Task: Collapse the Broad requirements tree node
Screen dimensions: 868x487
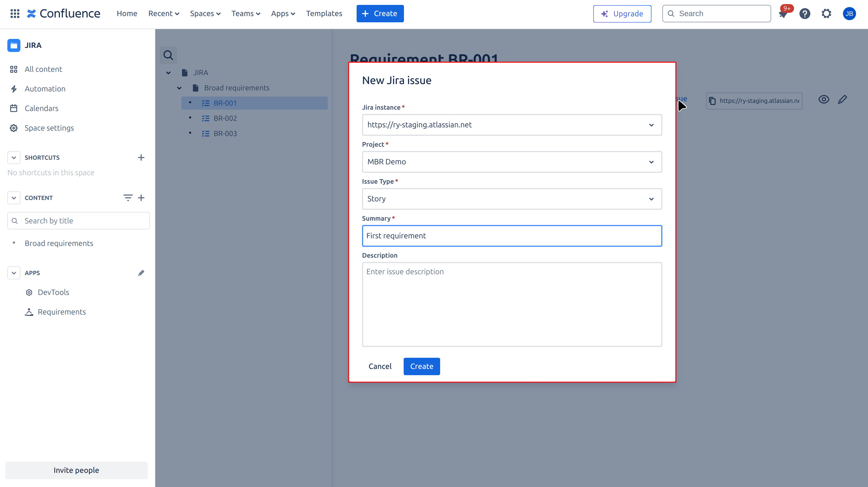Action: coord(179,88)
